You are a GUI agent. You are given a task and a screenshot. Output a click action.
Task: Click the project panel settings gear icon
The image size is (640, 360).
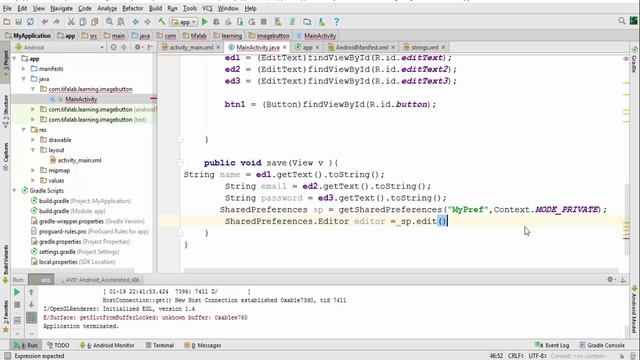(138, 47)
